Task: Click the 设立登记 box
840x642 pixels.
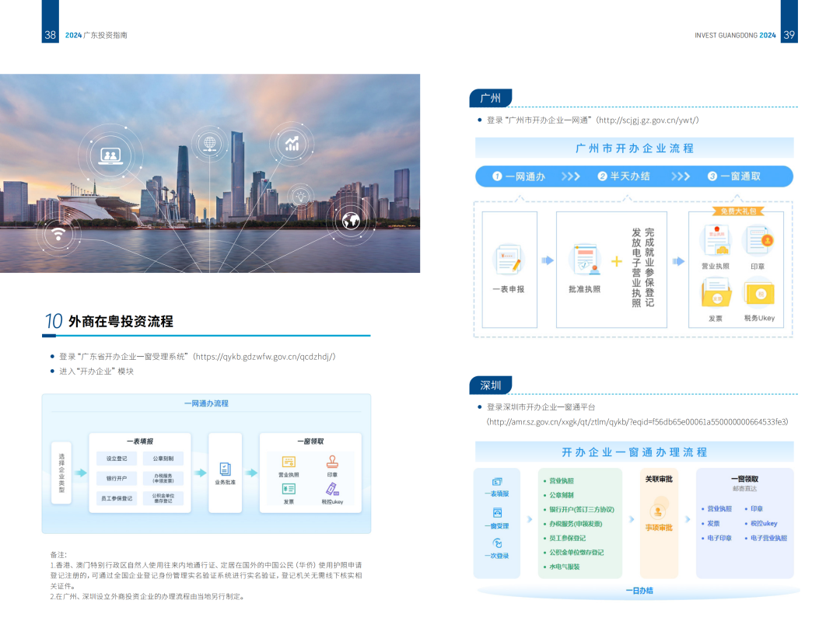Action: click(116, 459)
